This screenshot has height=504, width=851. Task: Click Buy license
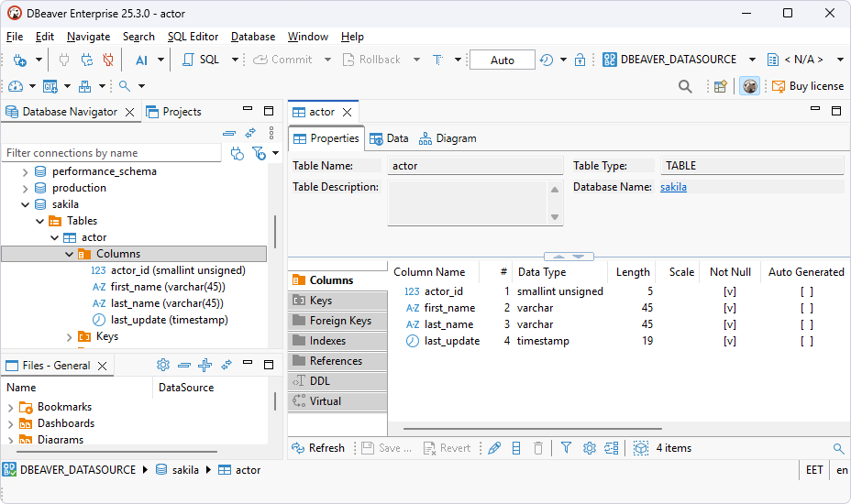point(808,86)
